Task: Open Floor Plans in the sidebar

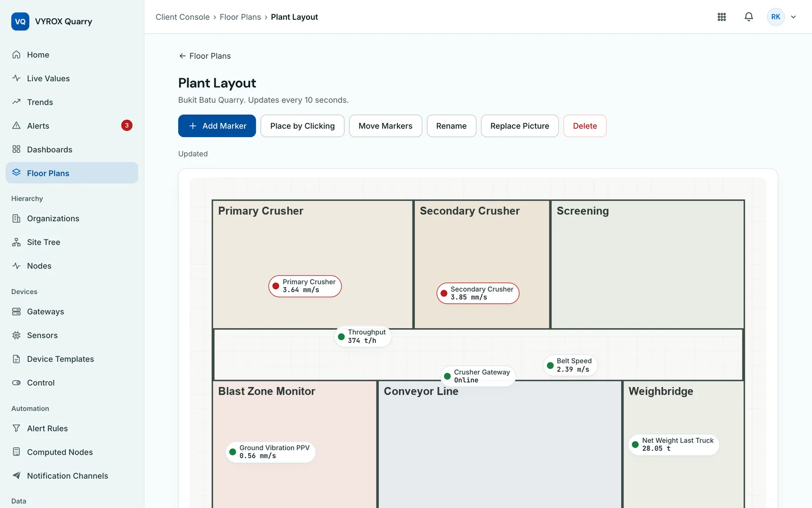Action: click(x=72, y=173)
